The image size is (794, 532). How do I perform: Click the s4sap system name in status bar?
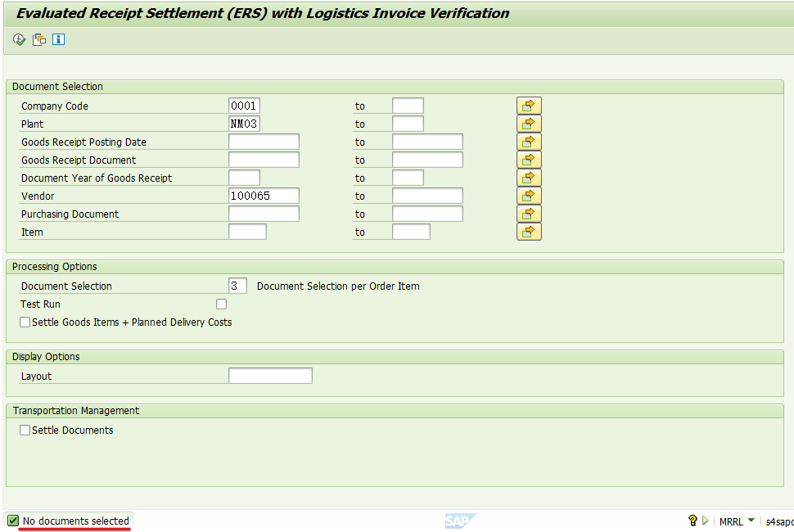point(779,521)
